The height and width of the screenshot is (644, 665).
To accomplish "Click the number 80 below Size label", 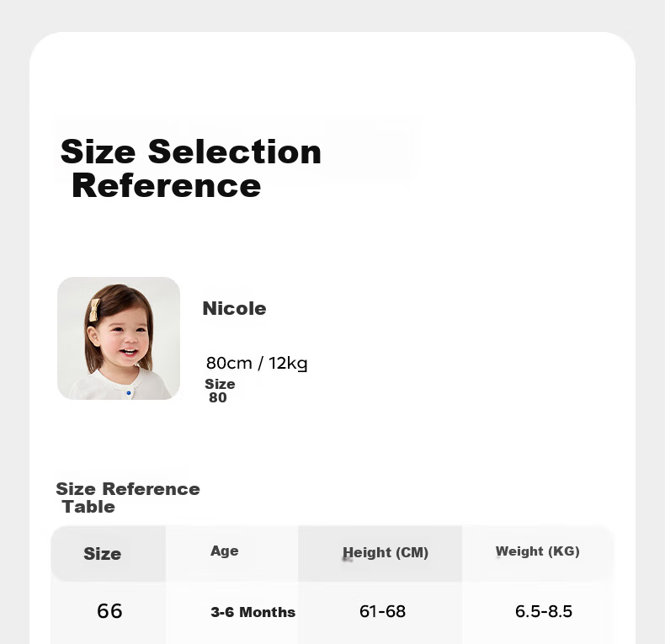I will [x=217, y=397].
